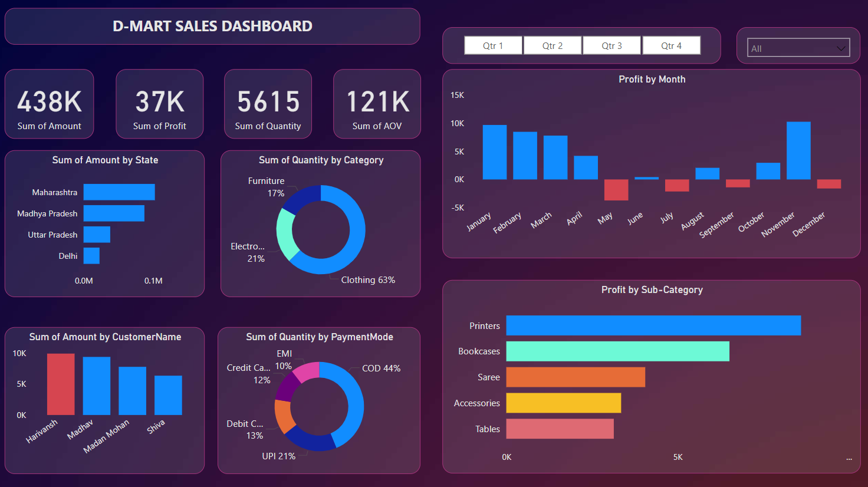Select the February profit bar
The width and height of the screenshot is (868, 487).
(525, 156)
